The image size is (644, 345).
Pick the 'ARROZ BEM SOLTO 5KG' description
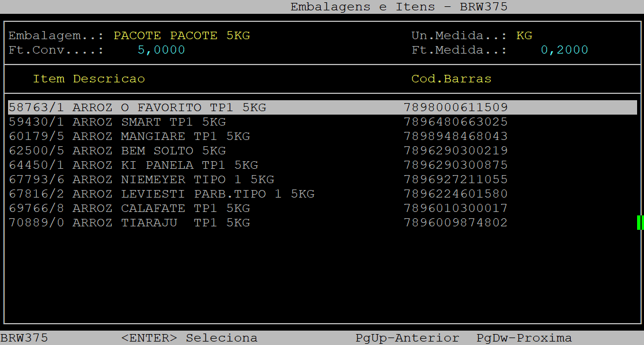pos(149,151)
